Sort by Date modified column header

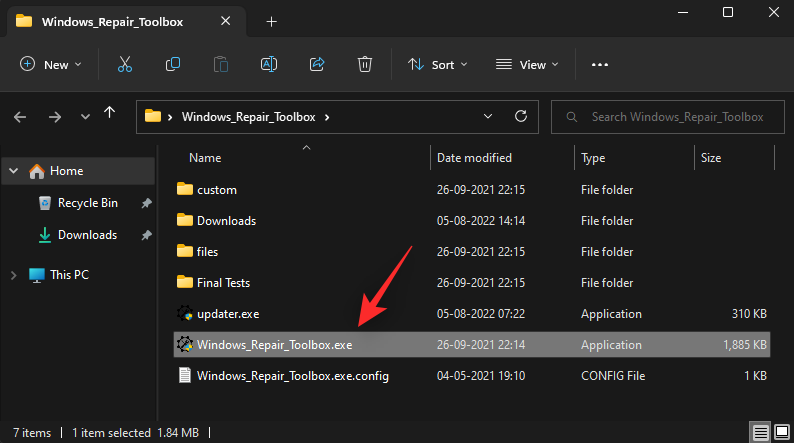coord(474,158)
